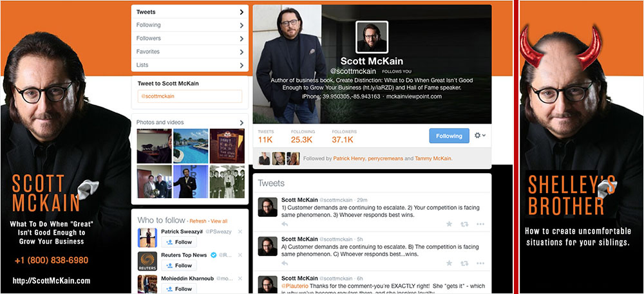Dismiss Patrick Sweazy suggestion

(x=240, y=232)
